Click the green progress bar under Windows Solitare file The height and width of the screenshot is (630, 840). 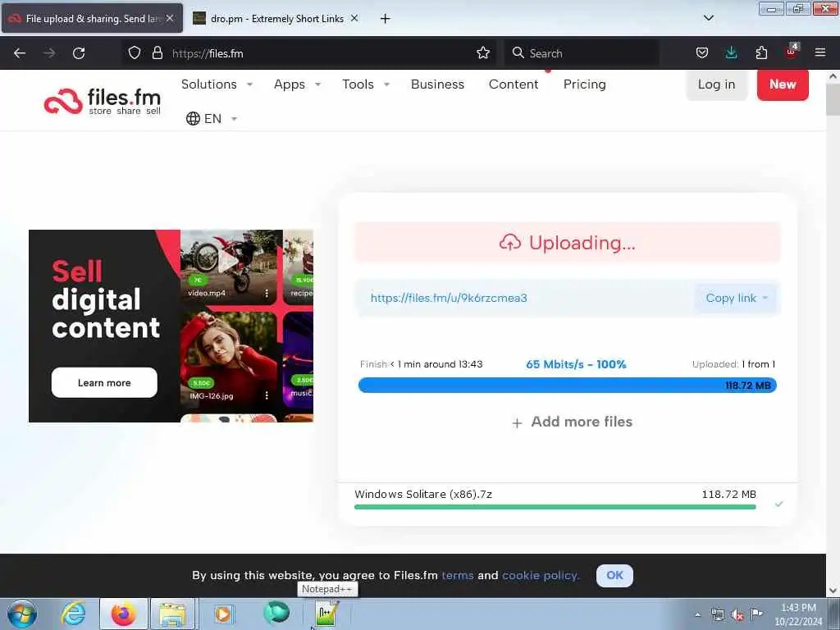pos(555,507)
